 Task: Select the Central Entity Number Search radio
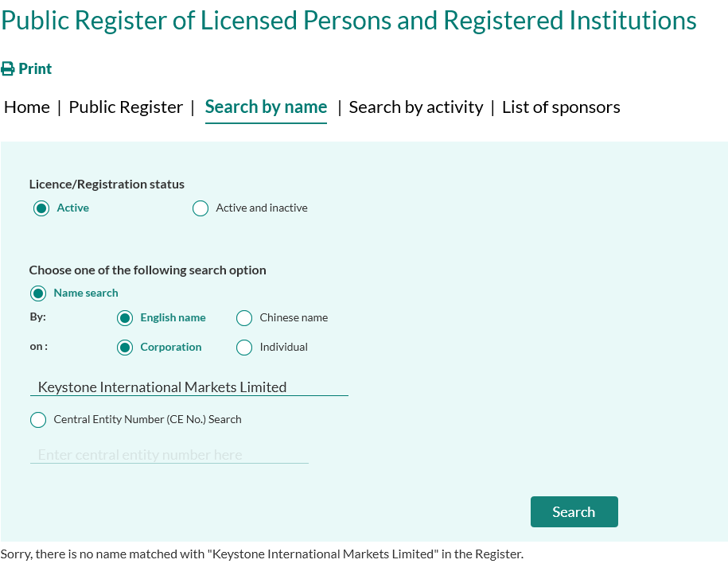pos(38,420)
